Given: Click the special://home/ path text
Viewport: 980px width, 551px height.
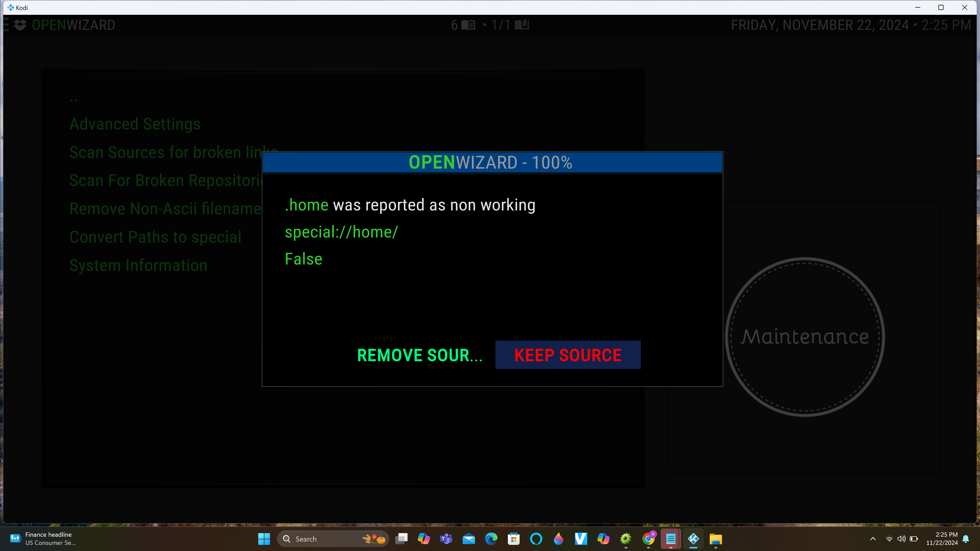Looking at the screenshot, I should 341,232.
